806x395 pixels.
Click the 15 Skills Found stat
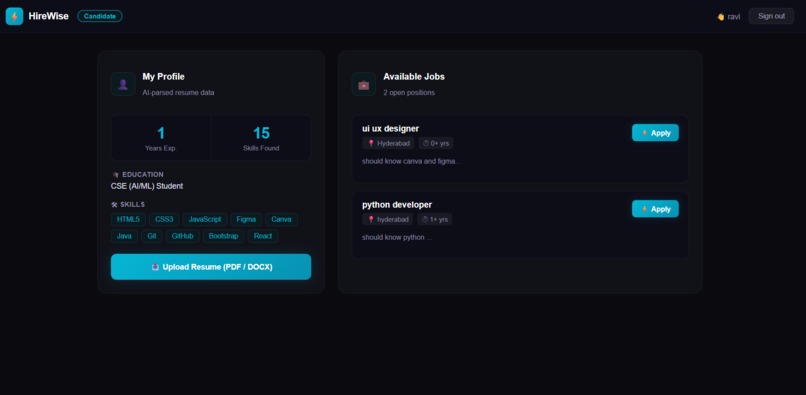[261, 138]
